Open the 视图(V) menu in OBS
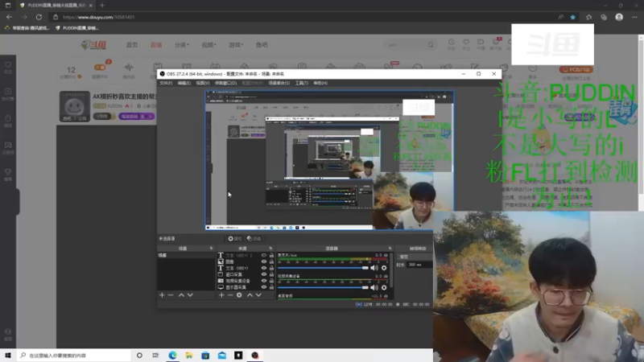Screen dimensions: 644x362 tap(203, 83)
